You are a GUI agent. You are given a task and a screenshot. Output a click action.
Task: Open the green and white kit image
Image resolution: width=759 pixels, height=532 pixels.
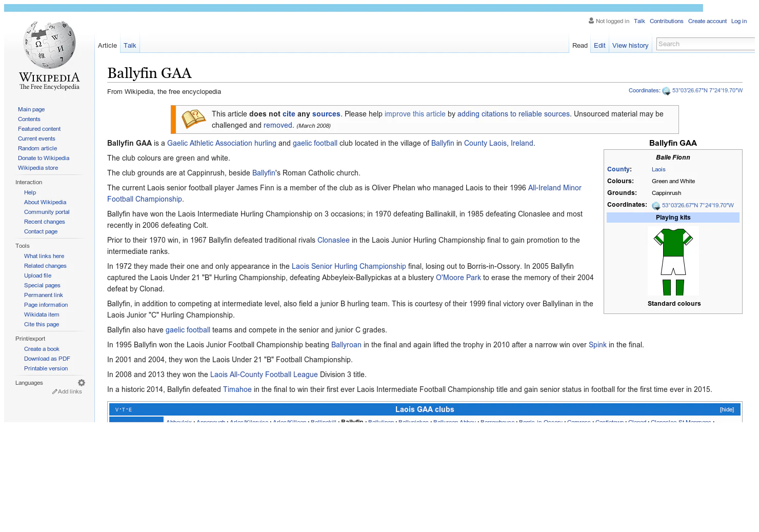pyautogui.click(x=673, y=261)
